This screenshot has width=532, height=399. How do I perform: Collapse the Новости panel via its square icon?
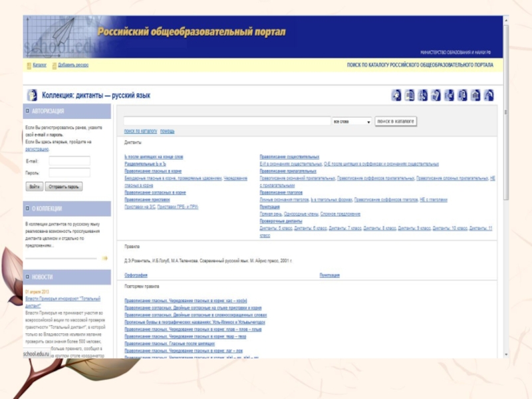point(27,277)
